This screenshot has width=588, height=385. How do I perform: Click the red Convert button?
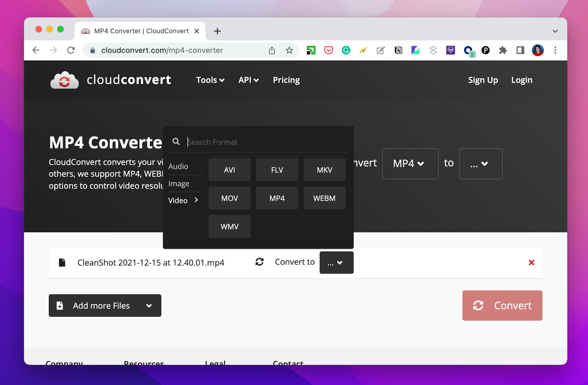502,305
